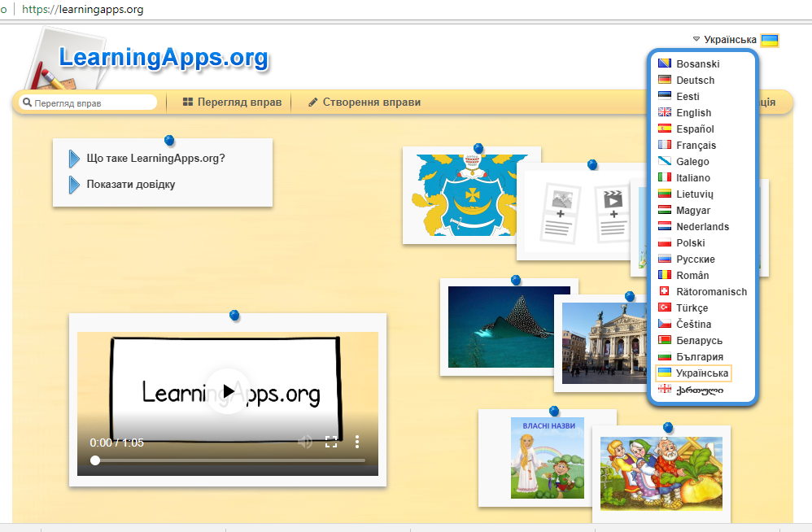812x532 pixels.
Task: Click the Galician flag icon
Action: [x=665, y=161]
